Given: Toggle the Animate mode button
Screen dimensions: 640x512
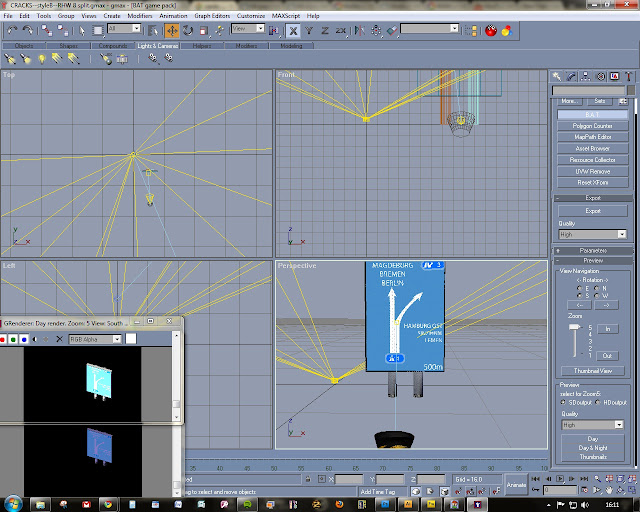Looking at the screenshot, I should tap(516, 485).
